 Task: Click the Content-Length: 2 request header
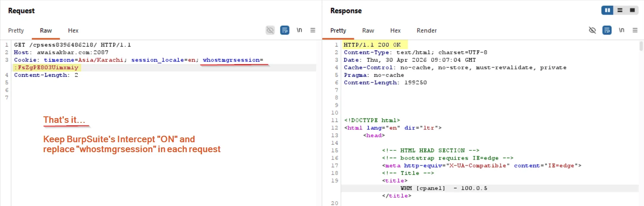tap(46, 75)
